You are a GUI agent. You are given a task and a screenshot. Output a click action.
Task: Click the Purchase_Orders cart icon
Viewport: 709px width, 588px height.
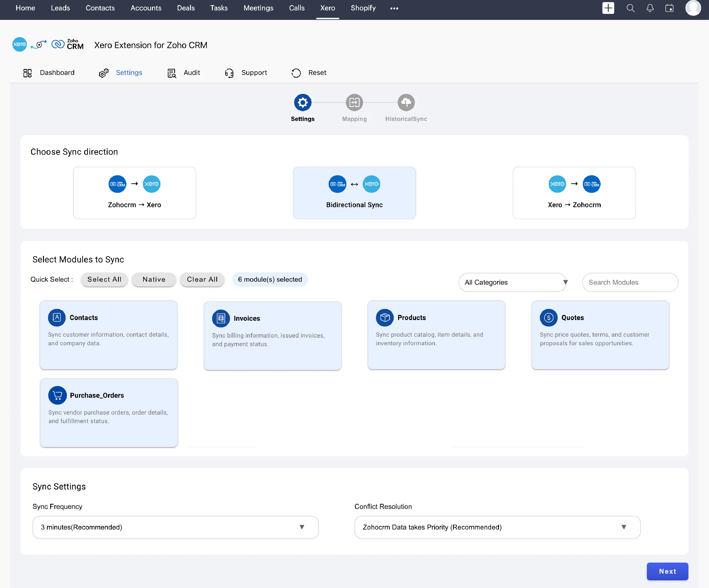point(57,395)
